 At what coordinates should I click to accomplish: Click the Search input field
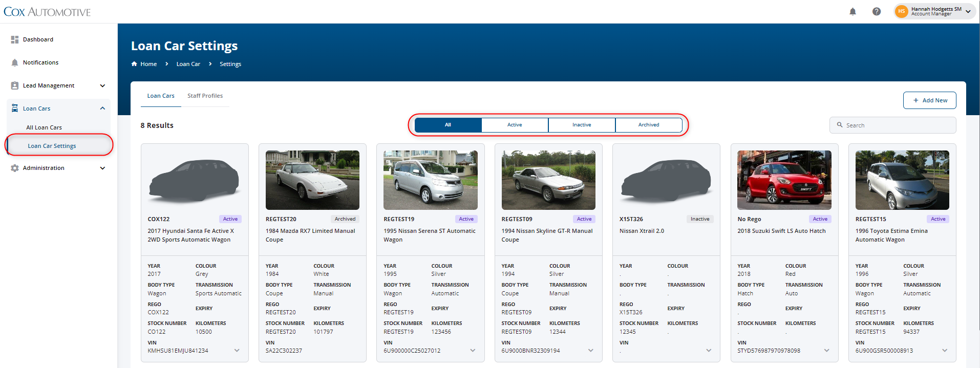pos(892,125)
